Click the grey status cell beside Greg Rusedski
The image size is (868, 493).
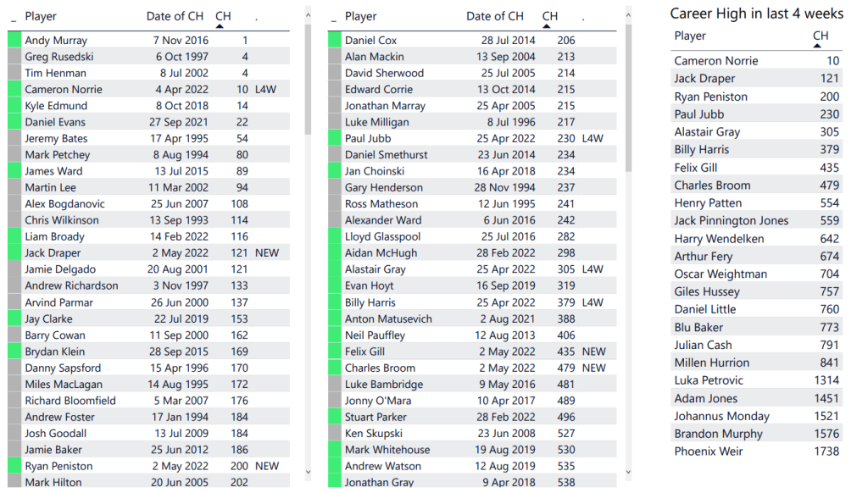coord(14,57)
